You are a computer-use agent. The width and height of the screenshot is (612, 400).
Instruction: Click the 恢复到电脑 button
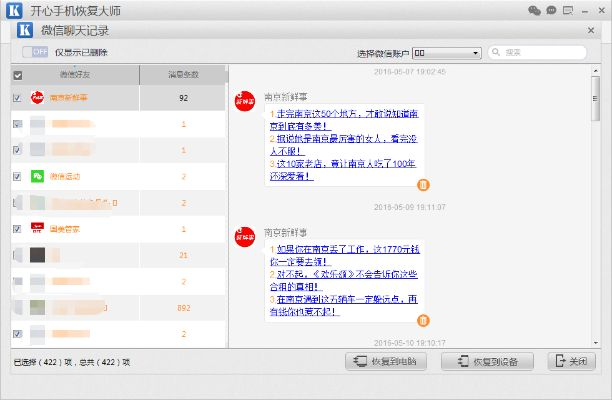click(386, 361)
